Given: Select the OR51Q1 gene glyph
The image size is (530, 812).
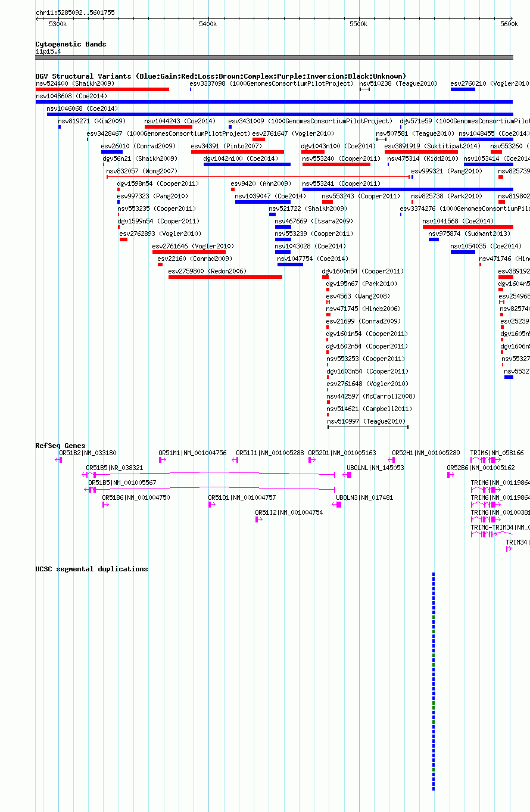Looking at the screenshot, I should pos(211,505).
